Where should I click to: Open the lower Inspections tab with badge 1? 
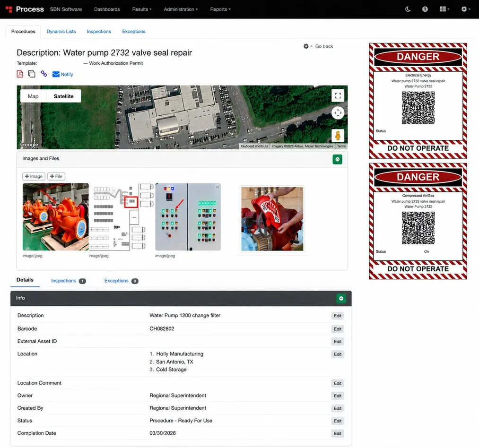point(69,281)
